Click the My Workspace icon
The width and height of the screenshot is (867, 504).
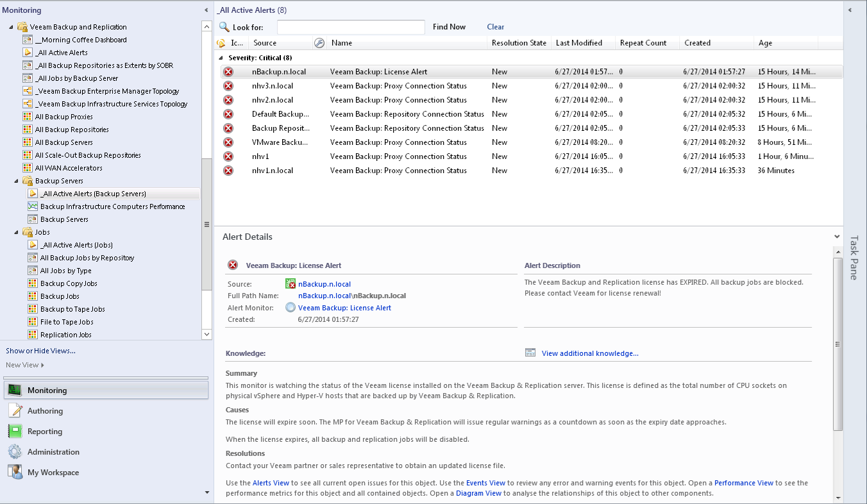[x=15, y=473]
